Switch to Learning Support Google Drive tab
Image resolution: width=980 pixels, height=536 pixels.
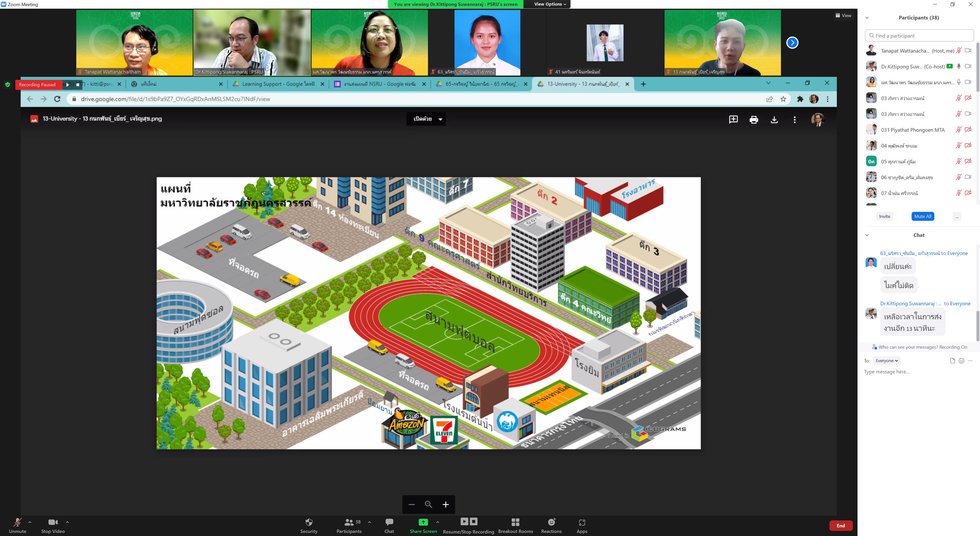point(278,84)
